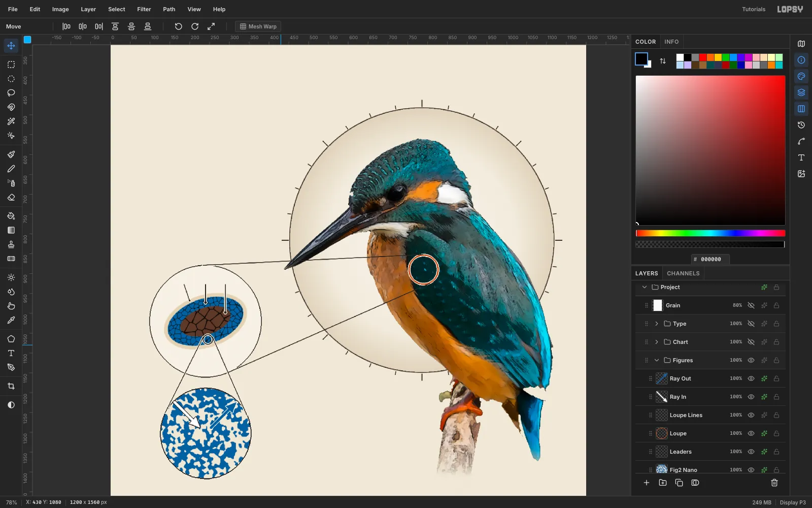
Task: Expand the Type group
Action: click(x=657, y=324)
